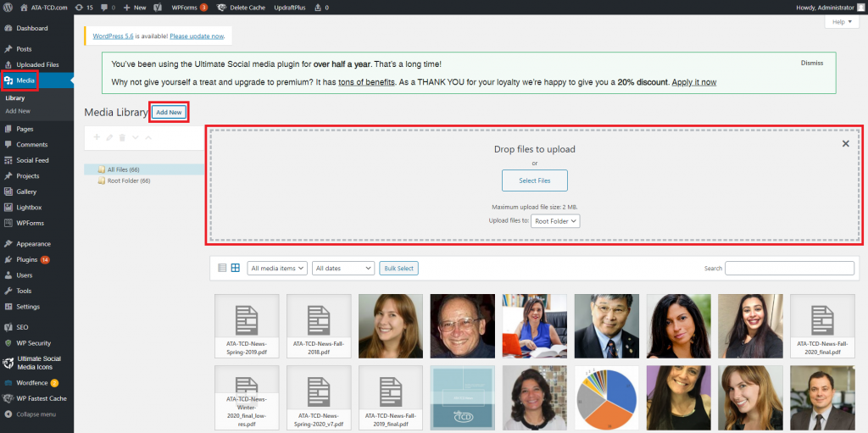The image size is (868, 433).
Task: Select the Media sidebar menu
Action: click(x=25, y=80)
